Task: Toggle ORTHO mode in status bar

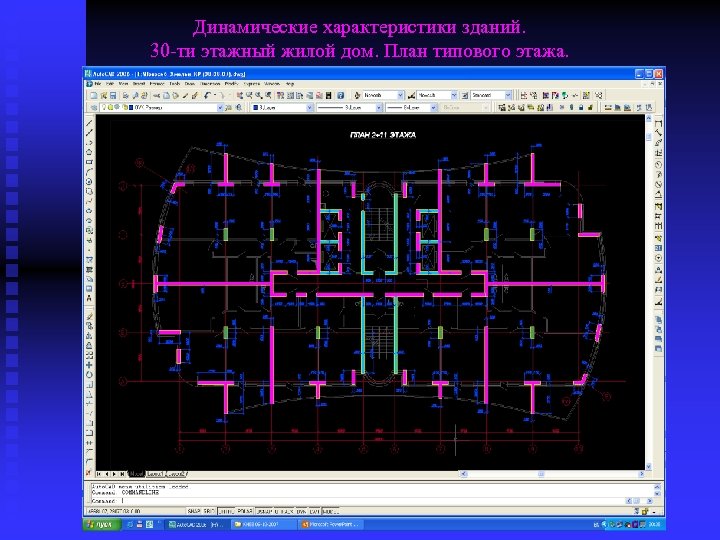Action: point(226,512)
